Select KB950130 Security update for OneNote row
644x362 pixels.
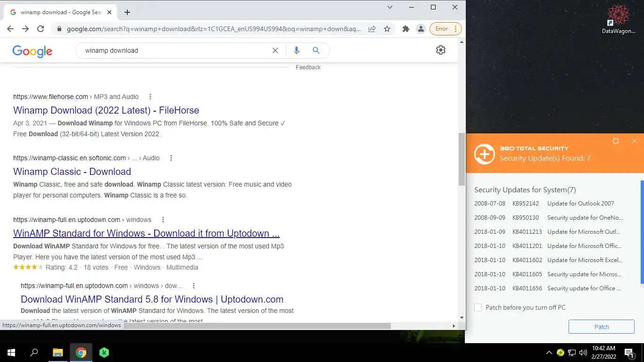(549, 218)
